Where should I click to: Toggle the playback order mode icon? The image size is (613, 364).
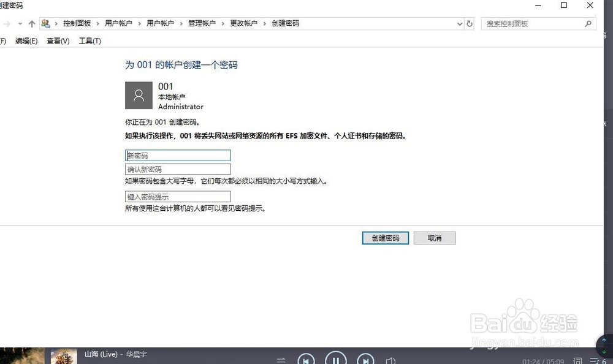[281, 360]
